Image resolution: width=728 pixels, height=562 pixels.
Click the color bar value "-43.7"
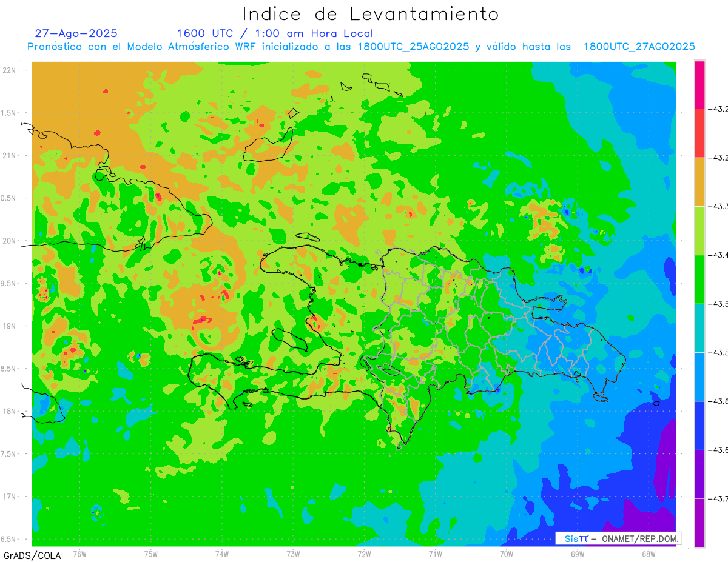point(719,498)
